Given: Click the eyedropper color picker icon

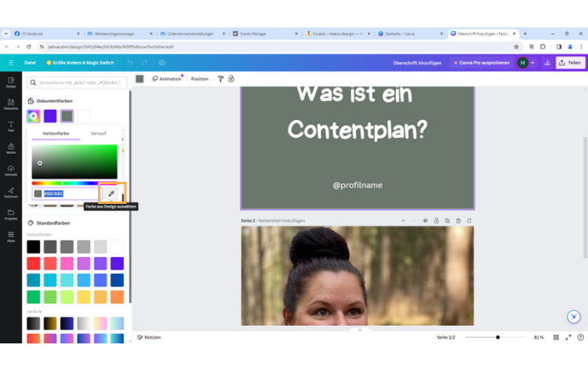Looking at the screenshot, I should pos(111,194).
